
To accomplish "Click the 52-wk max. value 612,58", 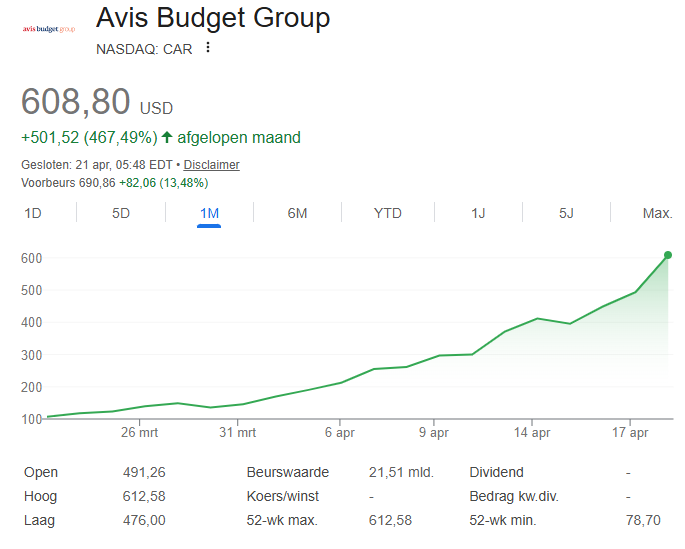I will (390, 520).
